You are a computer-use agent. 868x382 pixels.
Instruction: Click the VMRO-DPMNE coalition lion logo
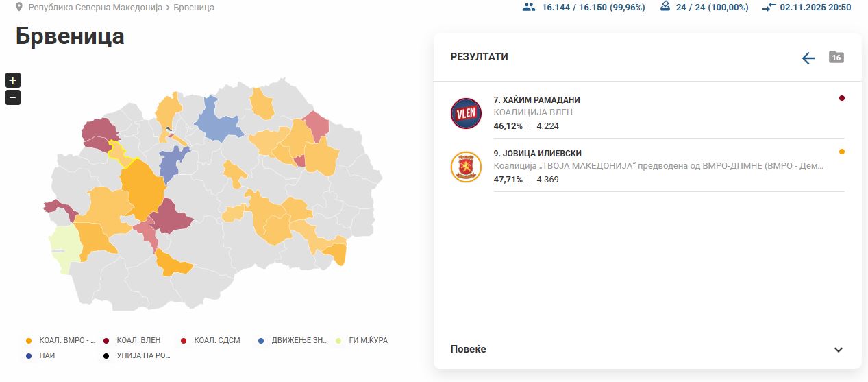466,167
